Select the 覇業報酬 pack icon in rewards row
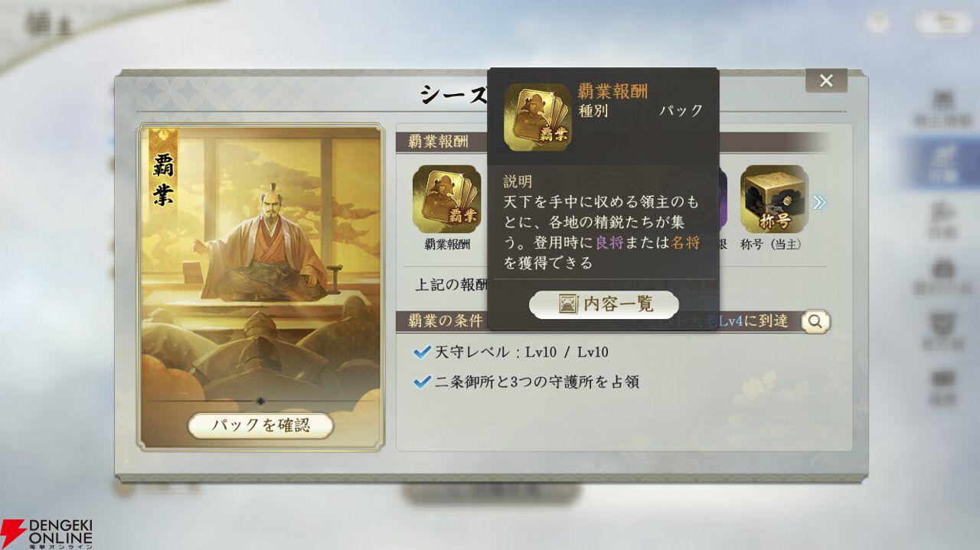Viewport: 980px width, 550px height. pyautogui.click(x=446, y=200)
